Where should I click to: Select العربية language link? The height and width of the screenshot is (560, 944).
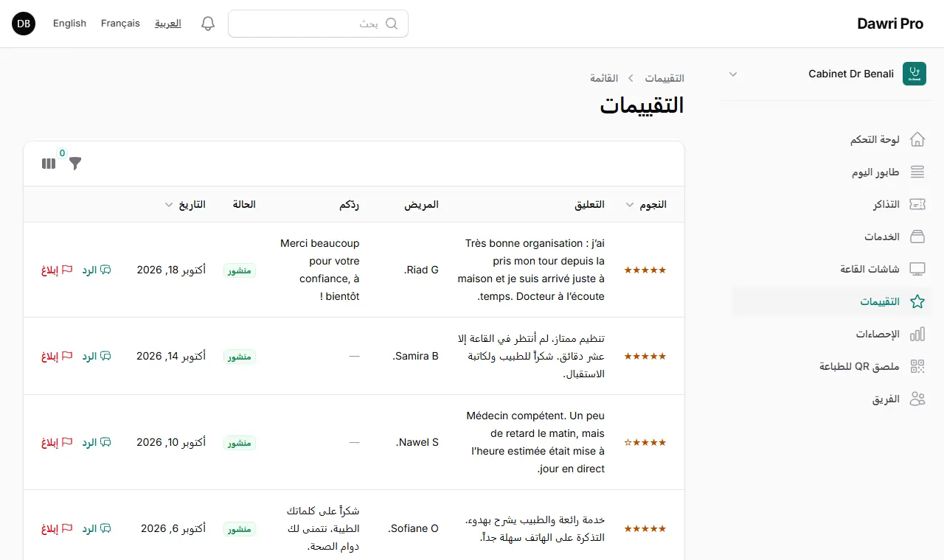168,24
